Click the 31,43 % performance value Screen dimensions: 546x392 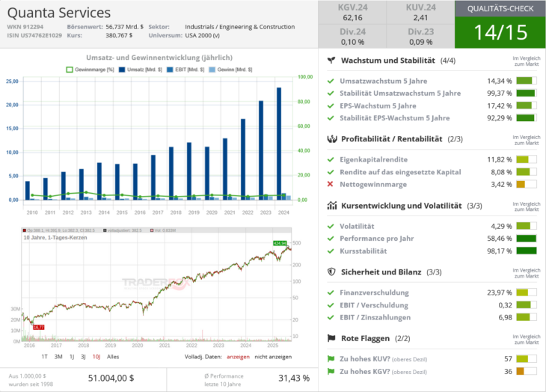pos(294,378)
